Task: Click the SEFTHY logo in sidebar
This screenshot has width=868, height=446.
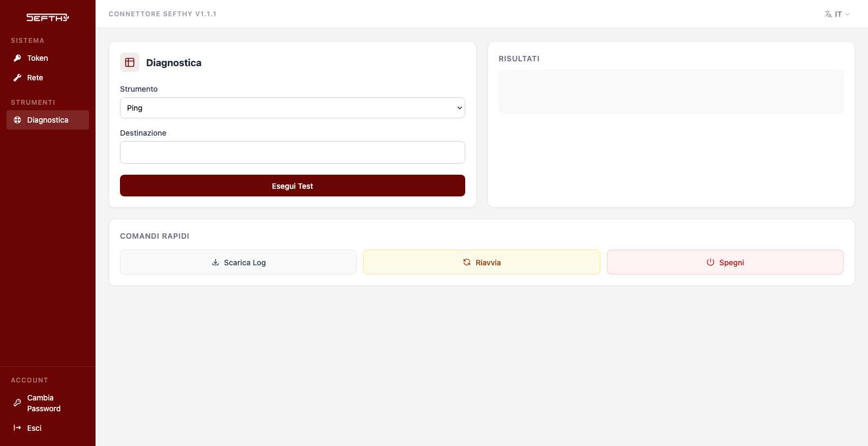Action: [48, 18]
